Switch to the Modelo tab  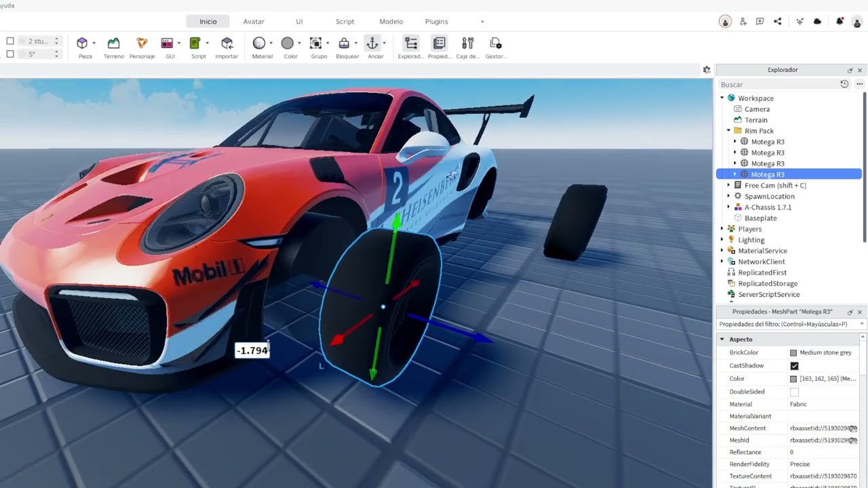coord(391,22)
